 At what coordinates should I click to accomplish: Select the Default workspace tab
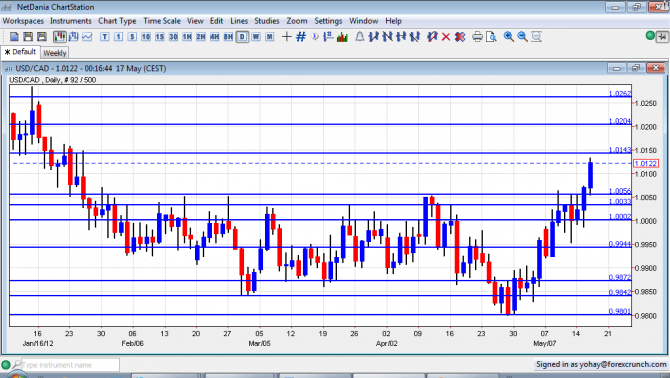click(20, 52)
